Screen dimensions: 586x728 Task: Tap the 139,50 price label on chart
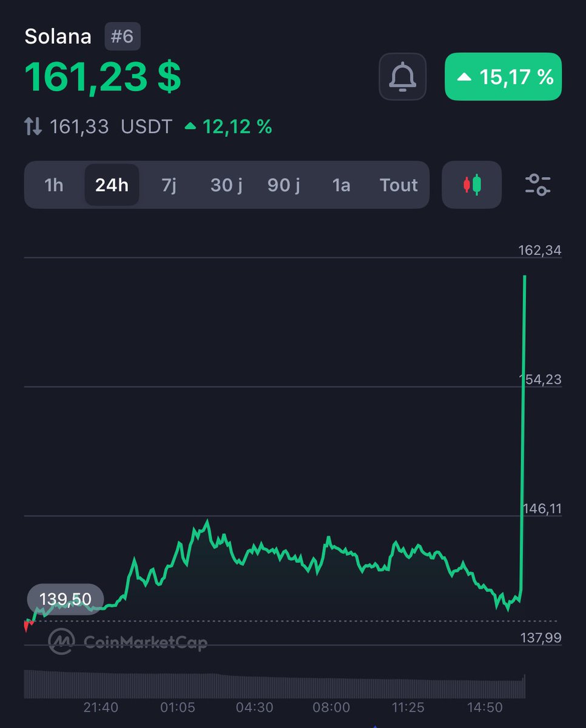tap(66, 599)
